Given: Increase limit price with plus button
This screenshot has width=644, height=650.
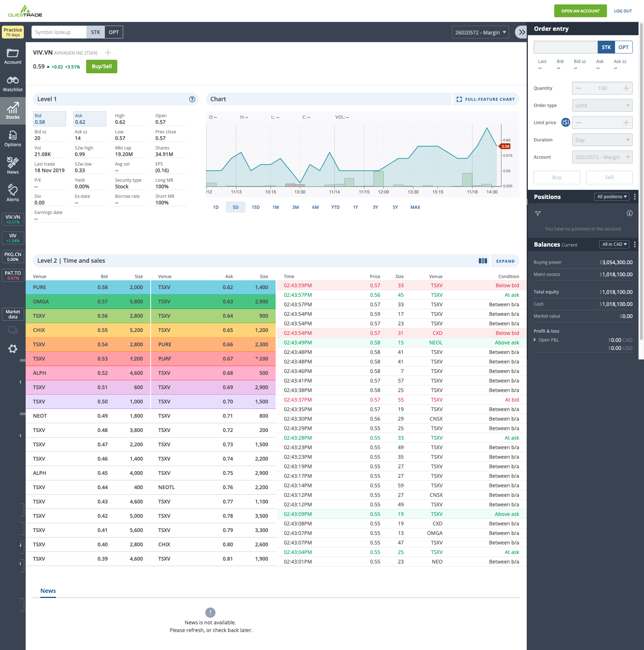Looking at the screenshot, I should point(626,123).
